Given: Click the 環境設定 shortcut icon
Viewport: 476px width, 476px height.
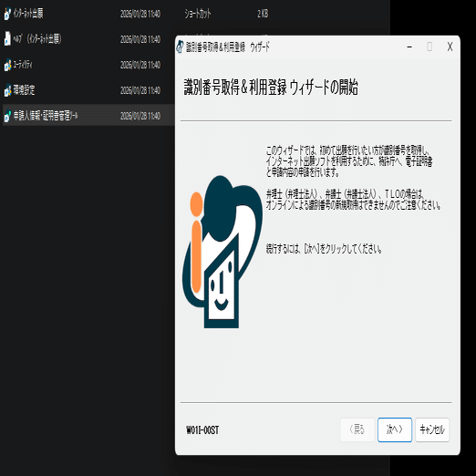Looking at the screenshot, I should tap(7, 90).
